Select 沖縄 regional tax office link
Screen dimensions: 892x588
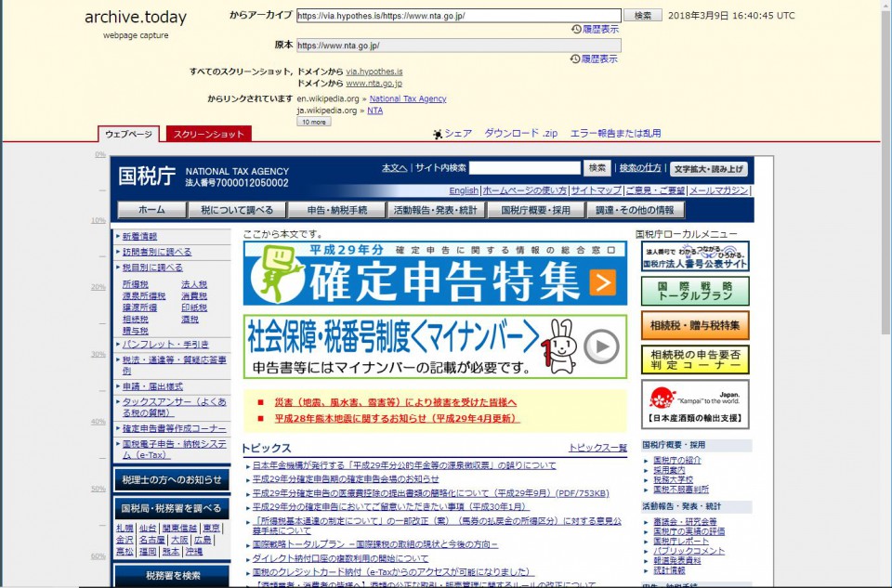pos(193,551)
